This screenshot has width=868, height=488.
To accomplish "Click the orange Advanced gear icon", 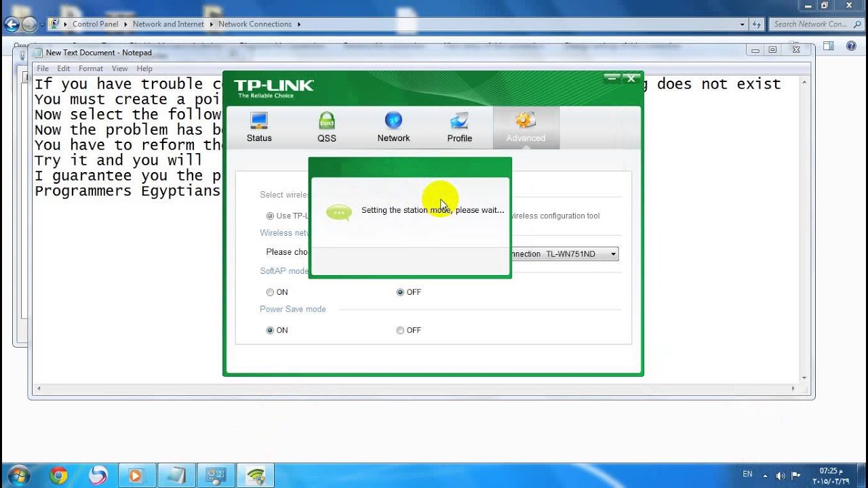I will click(526, 121).
